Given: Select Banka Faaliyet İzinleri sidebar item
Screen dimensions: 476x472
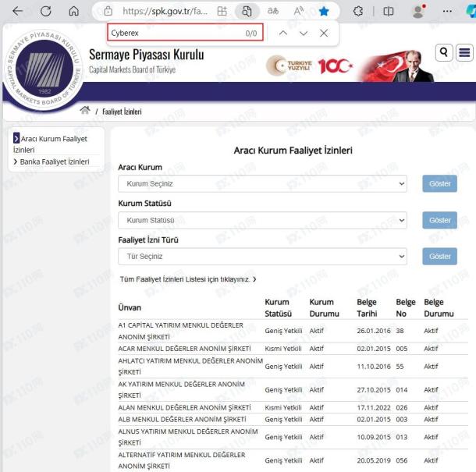Looking at the screenshot, I should (x=55, y=161).
